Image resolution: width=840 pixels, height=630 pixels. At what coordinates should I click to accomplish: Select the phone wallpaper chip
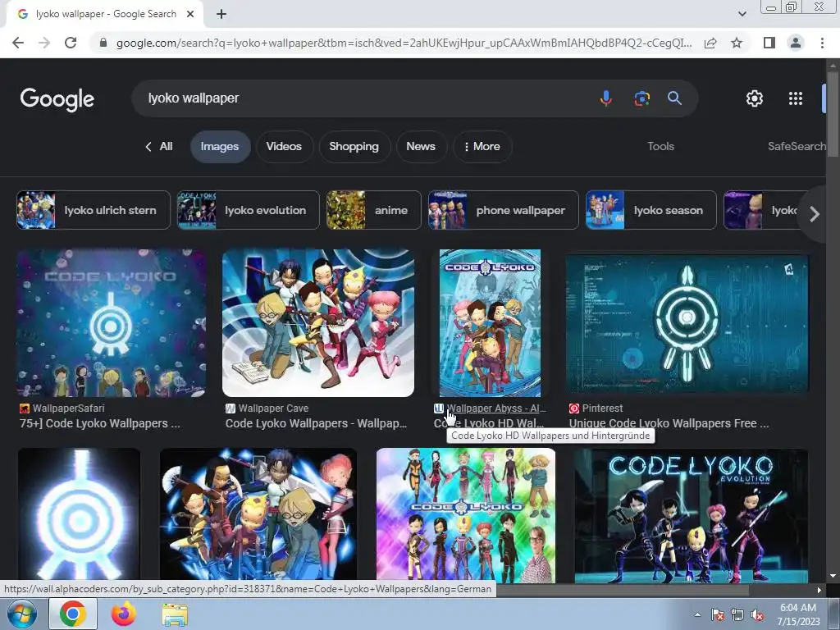(x=504, y=210)
